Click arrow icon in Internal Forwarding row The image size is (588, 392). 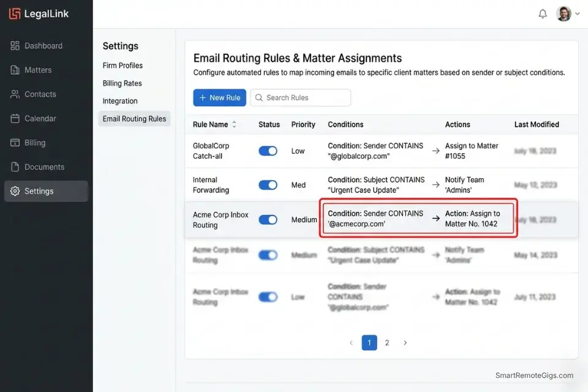(435, 184)
